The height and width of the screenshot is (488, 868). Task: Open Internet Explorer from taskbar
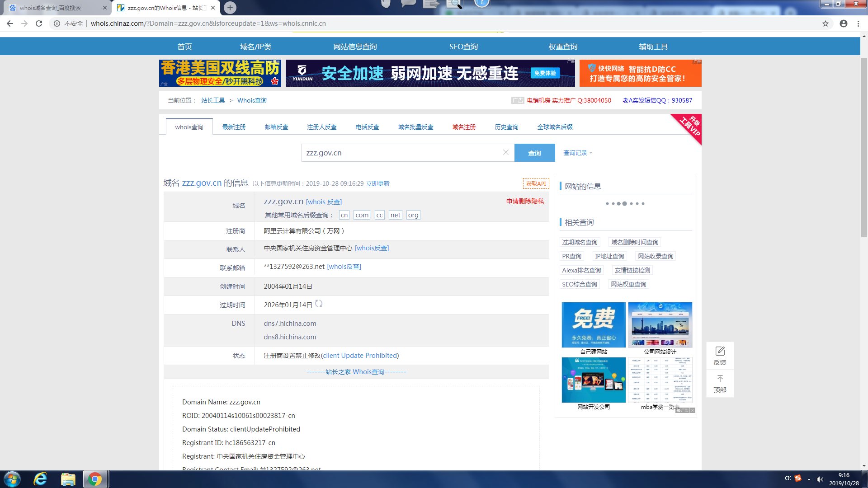(x=40, y=479)
